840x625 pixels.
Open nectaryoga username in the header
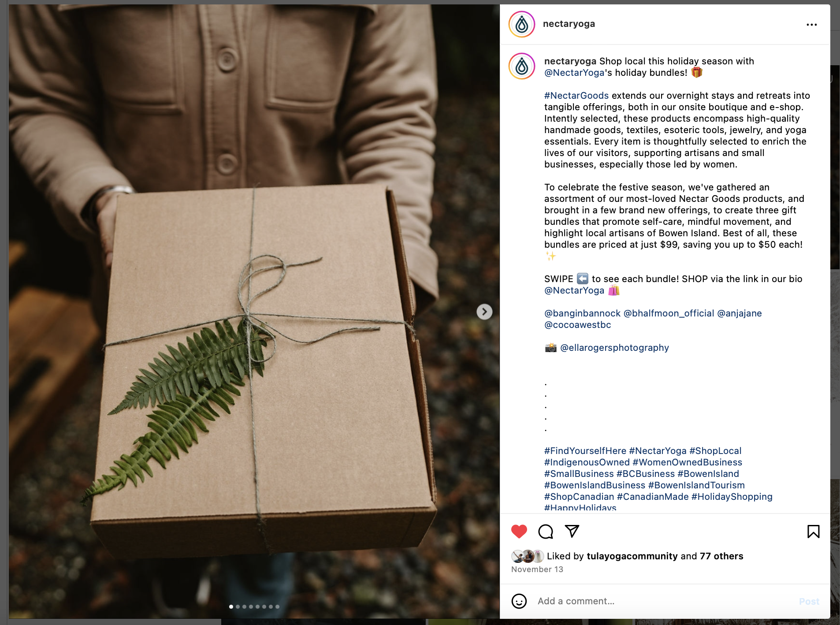(x=569, y=24)
